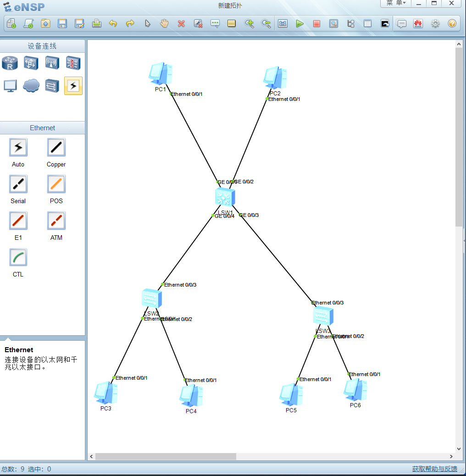Click the Save Topology floppy icon
This screenshot has height=476, width=466.
[62, 23]
